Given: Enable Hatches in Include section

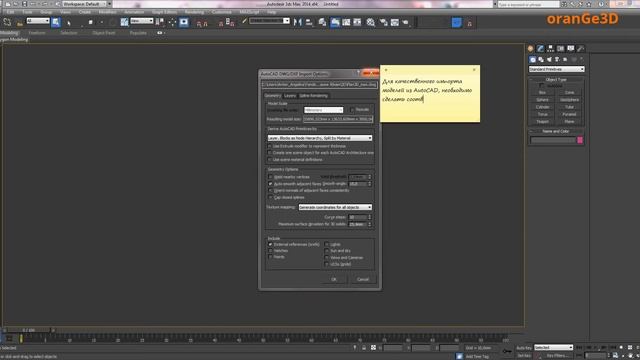Looking at the screenshot, I should pyautogui.click(x=270, y=251).
